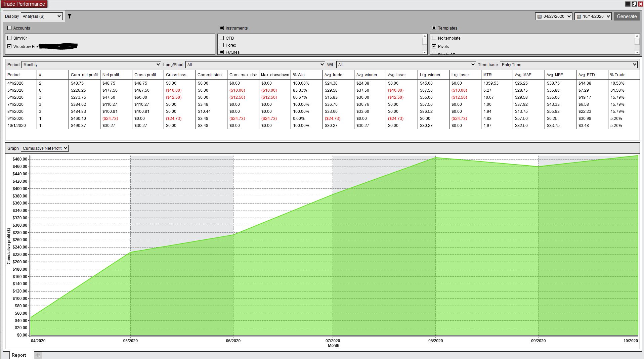The image size is (644, 359).
Task: Select the 4/1/2020 period row
Action: pyautogui.click(x=322, y=83)
